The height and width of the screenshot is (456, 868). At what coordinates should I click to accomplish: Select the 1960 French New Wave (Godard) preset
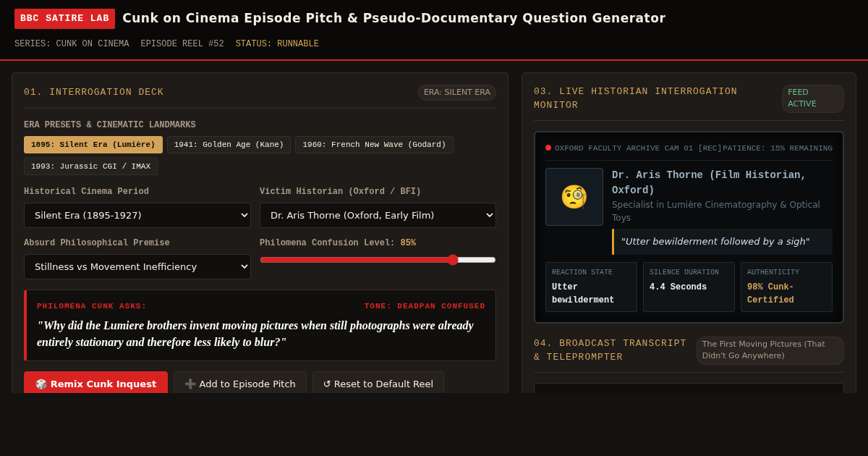tap(374, 145)
